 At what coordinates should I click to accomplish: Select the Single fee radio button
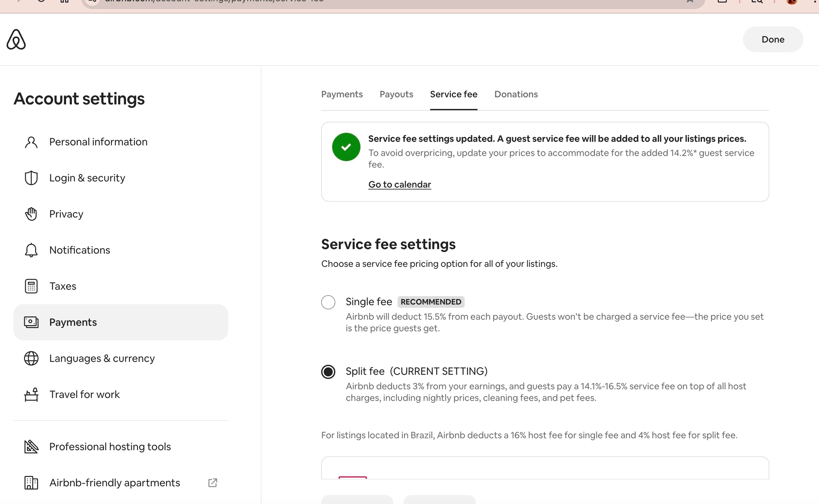point(328,302)
